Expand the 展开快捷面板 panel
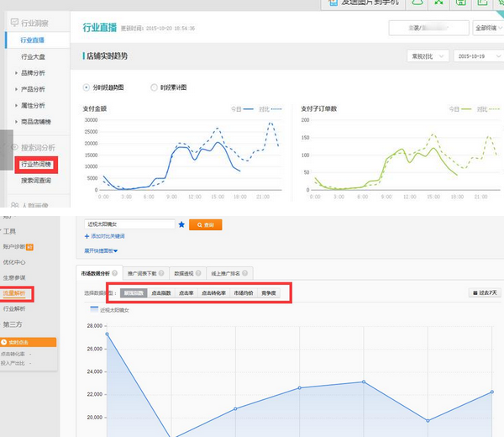This screenshot has width=504, height=442. click(101, 250)
